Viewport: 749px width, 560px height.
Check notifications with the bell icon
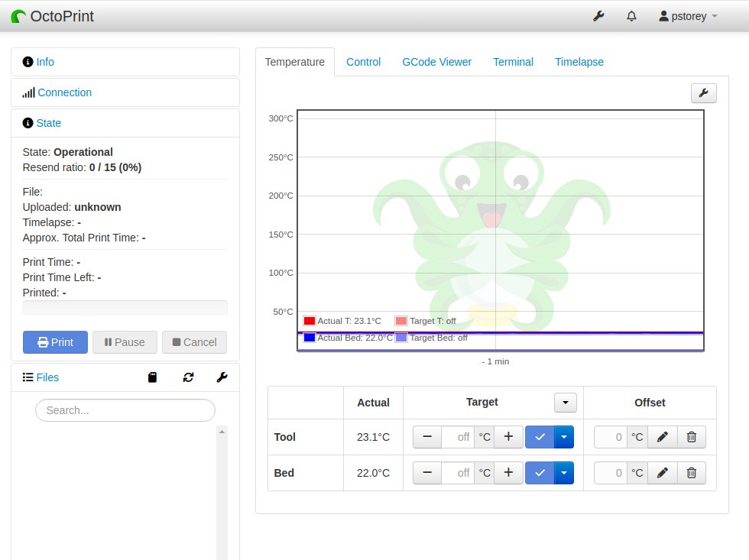[631, 15]
